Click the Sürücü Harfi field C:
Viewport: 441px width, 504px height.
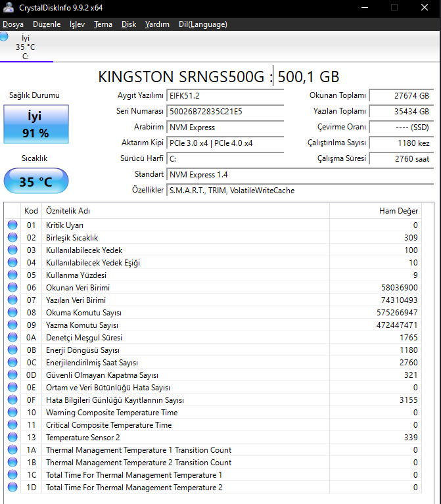point(225,159)
